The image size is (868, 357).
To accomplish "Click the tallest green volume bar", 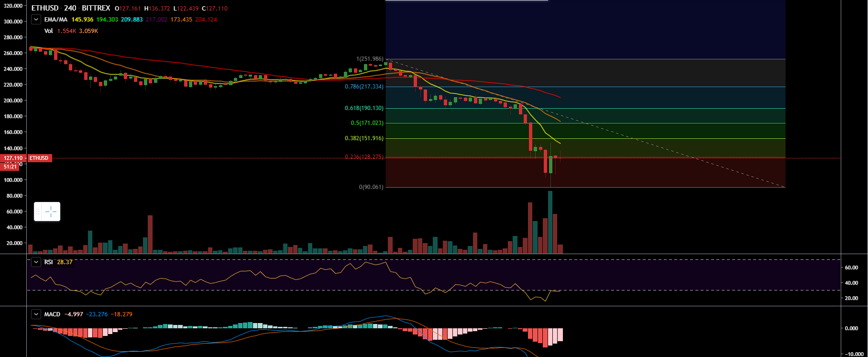I will pos(550,222).
